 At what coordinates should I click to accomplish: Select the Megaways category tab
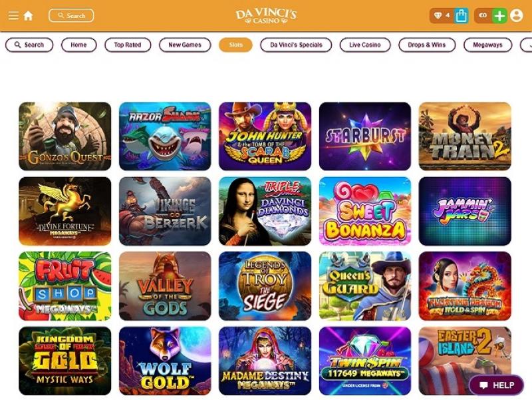[487, 45]
